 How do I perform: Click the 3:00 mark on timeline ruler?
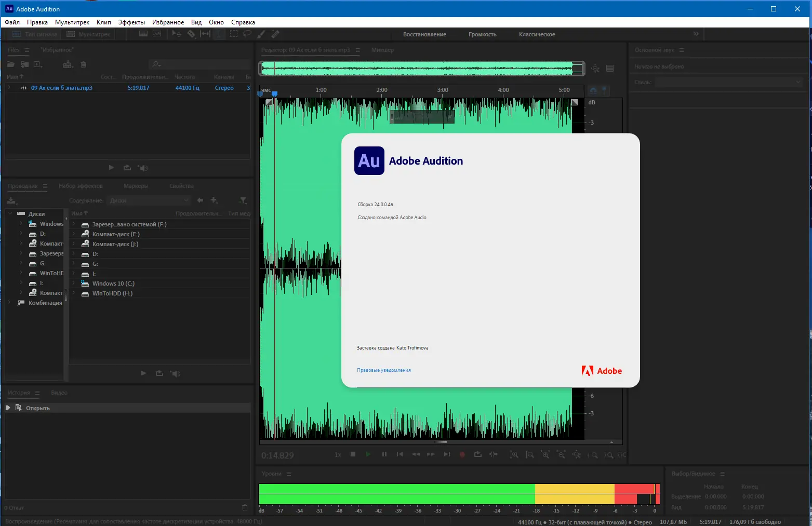(x=443, y=90)
